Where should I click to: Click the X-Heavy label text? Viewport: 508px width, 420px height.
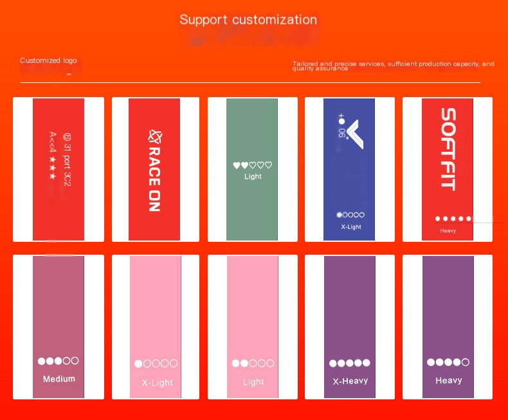[x=350, y=381]
